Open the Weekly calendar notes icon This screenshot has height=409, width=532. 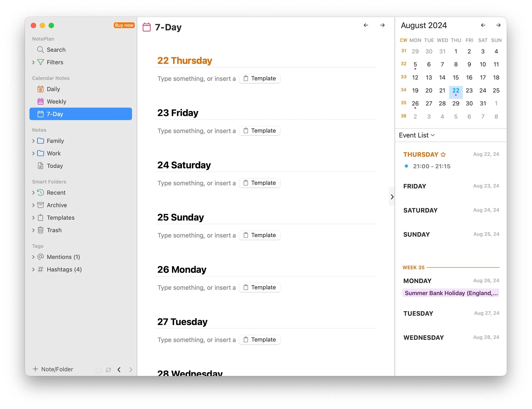[41, 101]
